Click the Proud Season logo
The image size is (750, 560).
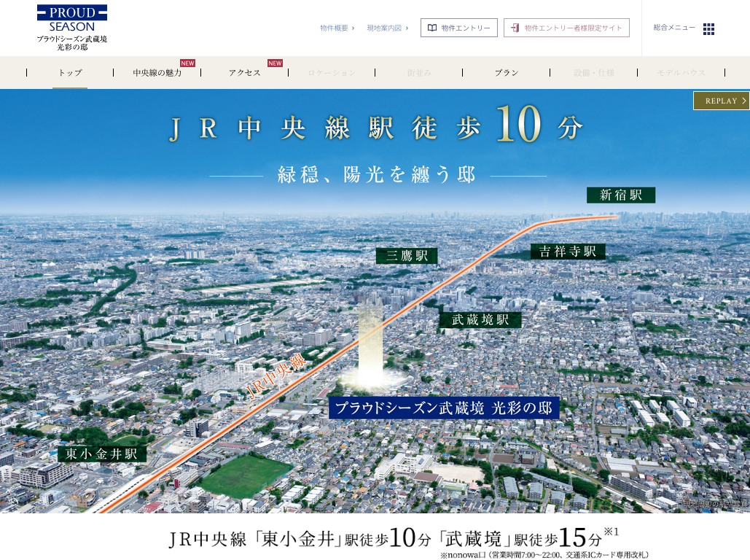[x=72, y=27]
